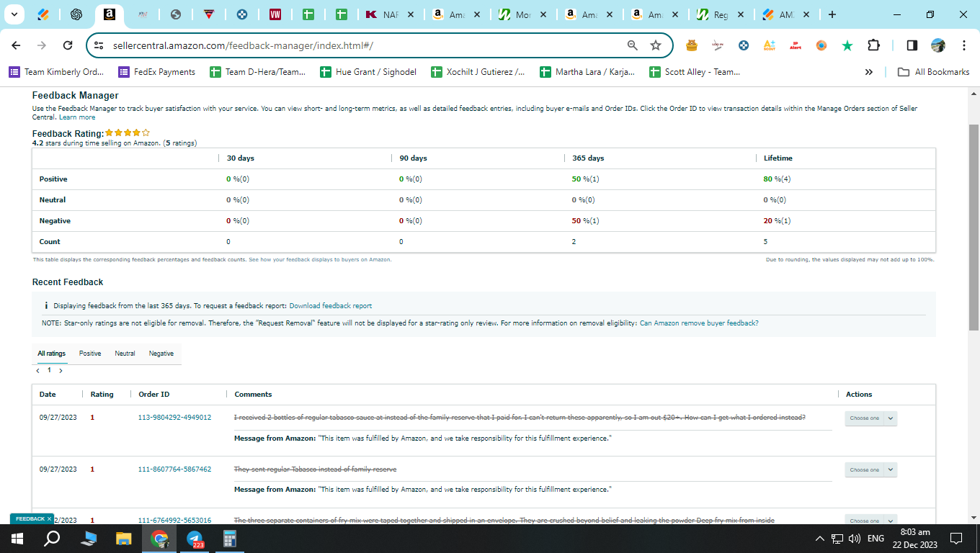
Task: Toggle the browser side panel
Action: pyautogui.click(x=912, y=45)
